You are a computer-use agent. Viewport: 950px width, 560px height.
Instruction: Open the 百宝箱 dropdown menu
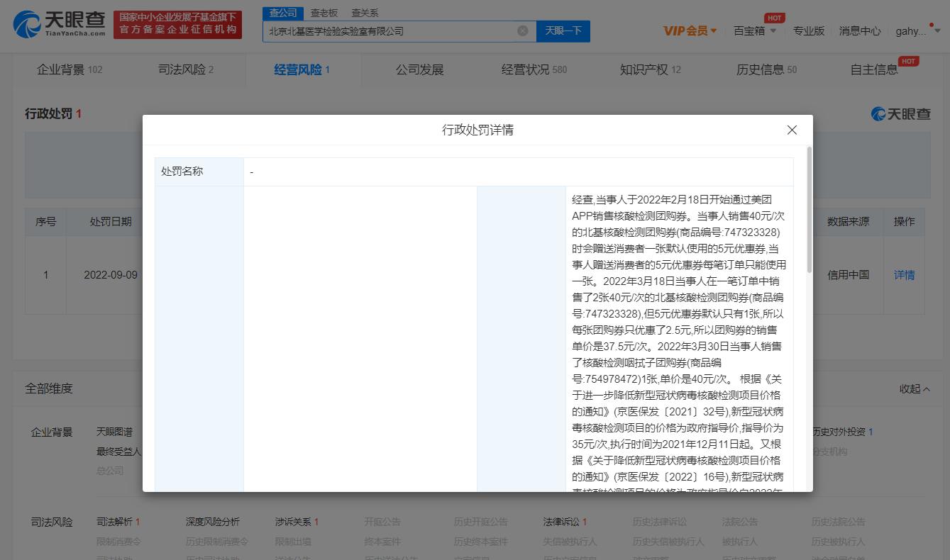(755, 31)
